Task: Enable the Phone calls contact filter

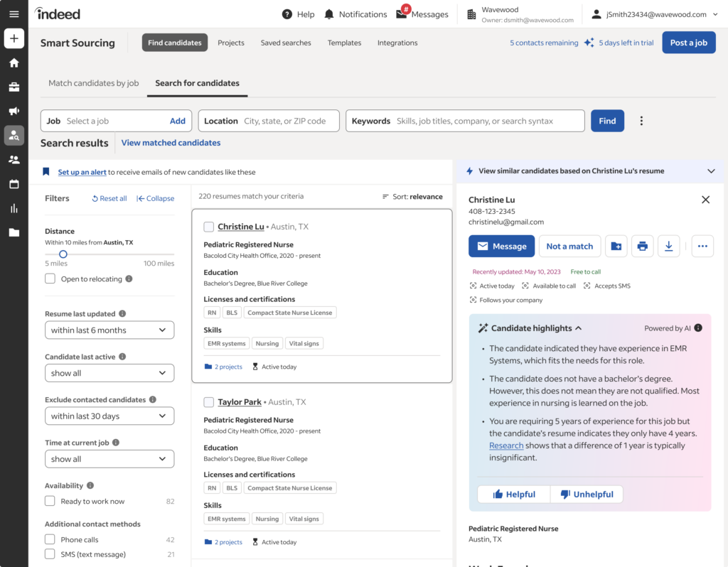Action: [x=50, y=539]
